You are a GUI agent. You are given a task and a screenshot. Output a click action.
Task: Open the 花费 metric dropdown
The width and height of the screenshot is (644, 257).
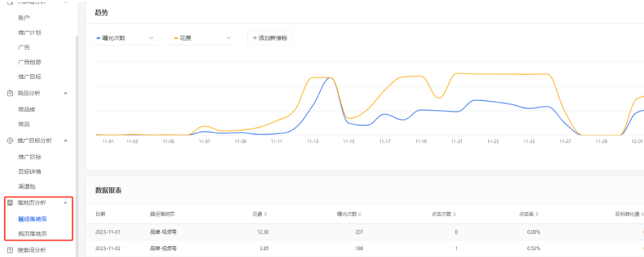pos(202,38)
